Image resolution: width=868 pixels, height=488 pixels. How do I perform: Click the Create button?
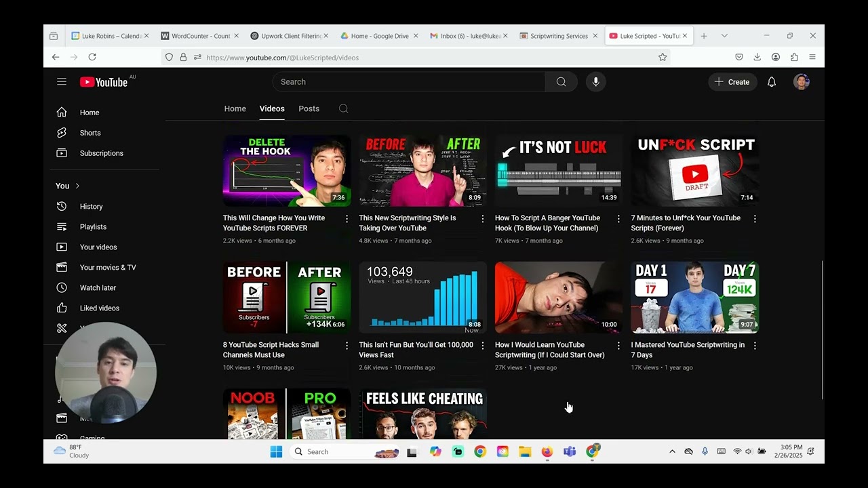(732, 82)
